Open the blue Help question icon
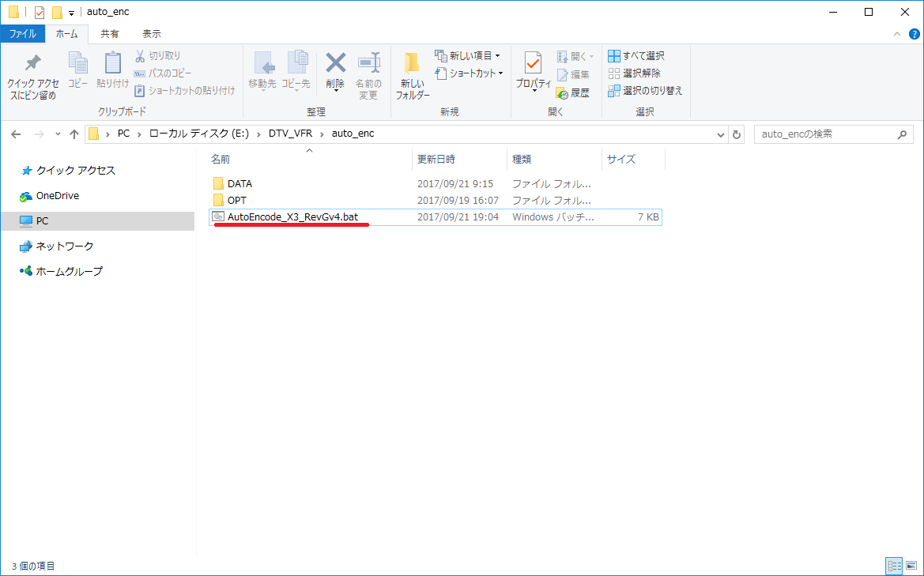The width and height of the screenshot is (924, 576). [914, 34]
